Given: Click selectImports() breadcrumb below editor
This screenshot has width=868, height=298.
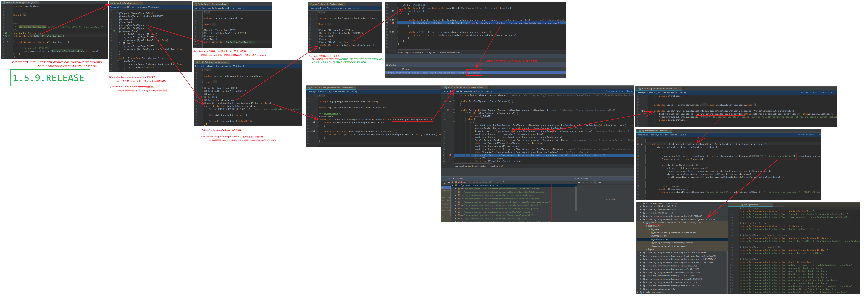Looking at the screenshot, I should 496,166.
